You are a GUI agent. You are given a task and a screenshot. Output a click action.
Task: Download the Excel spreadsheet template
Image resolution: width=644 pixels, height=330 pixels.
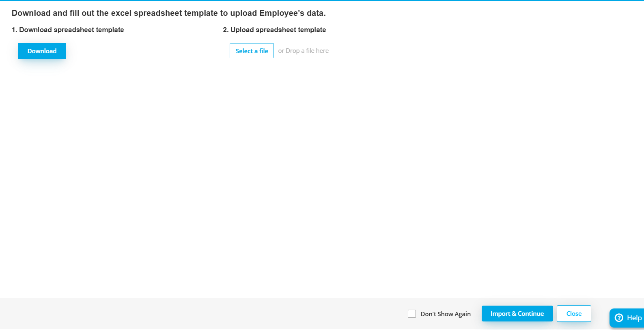coord(42,51)
